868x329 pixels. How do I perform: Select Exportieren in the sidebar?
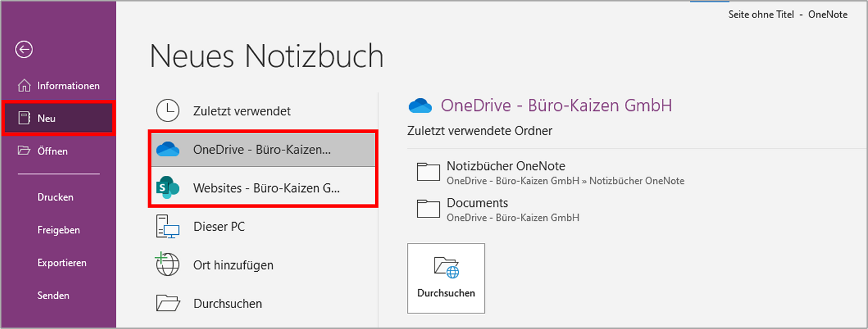pos(62,263)
